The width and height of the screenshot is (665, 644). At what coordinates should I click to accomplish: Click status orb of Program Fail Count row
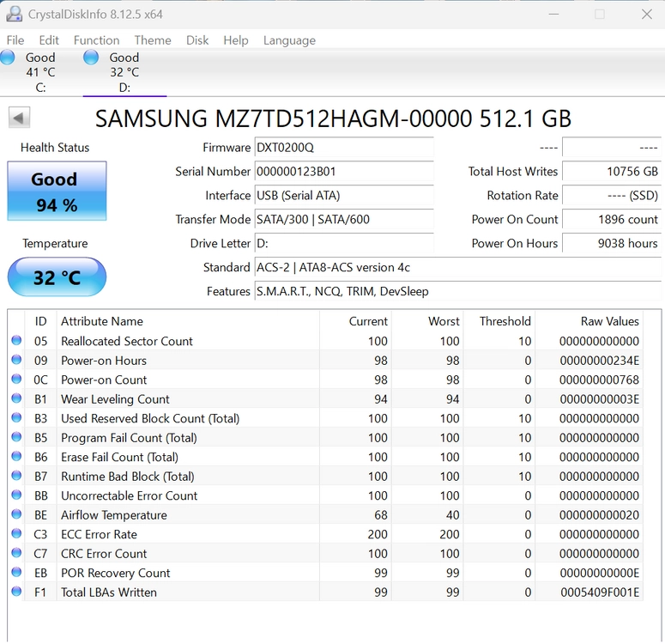(16, 437)
